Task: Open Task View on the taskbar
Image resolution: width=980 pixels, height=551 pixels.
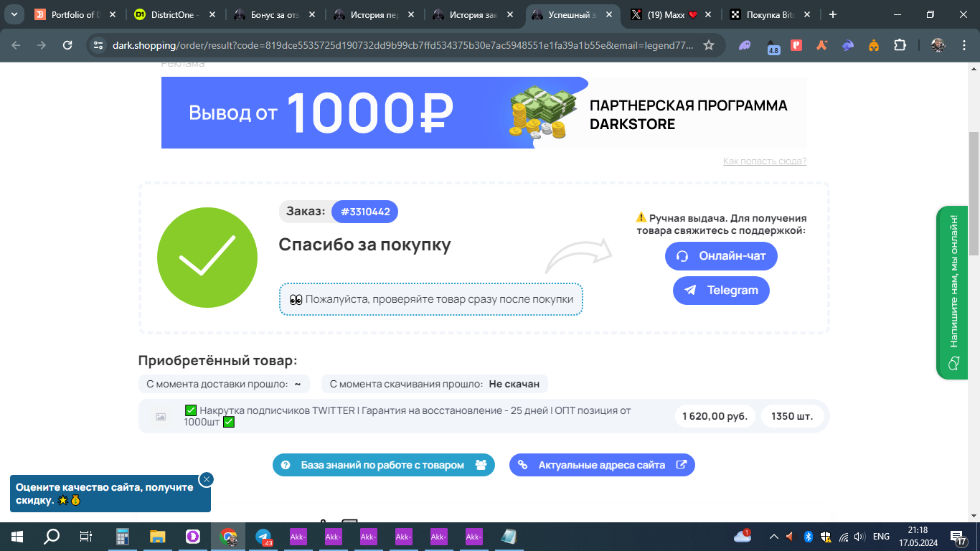Action: tap(85, 536)
